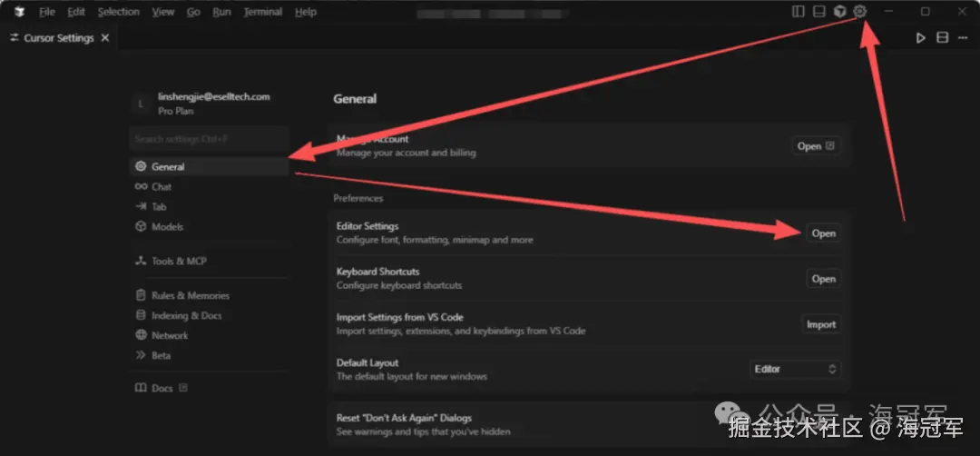The height and width of the screenshot is (456, 980).
Task: Click the Cursor app logo
Action: pyautogui.click(x=19, y=12)
